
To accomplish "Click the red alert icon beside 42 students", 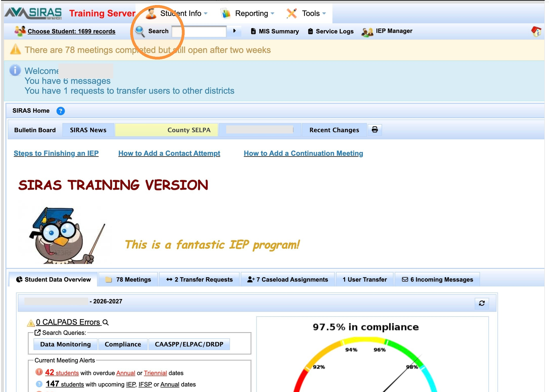I will point(39,372).
